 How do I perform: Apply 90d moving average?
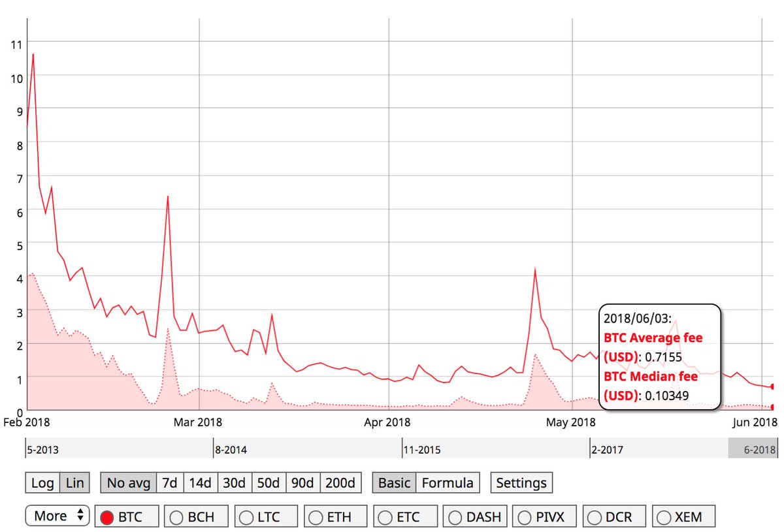coord(302,483)
